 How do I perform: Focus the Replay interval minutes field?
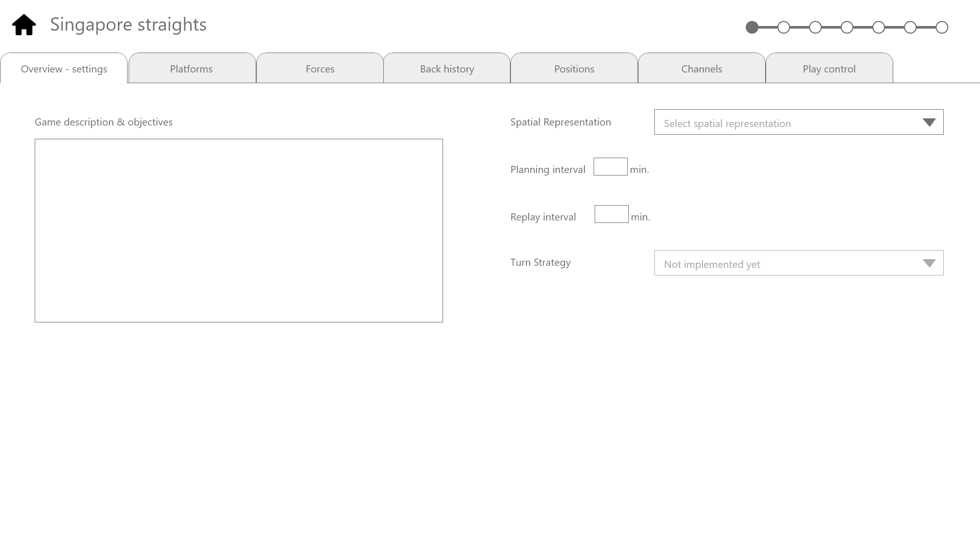click(611, 214)
